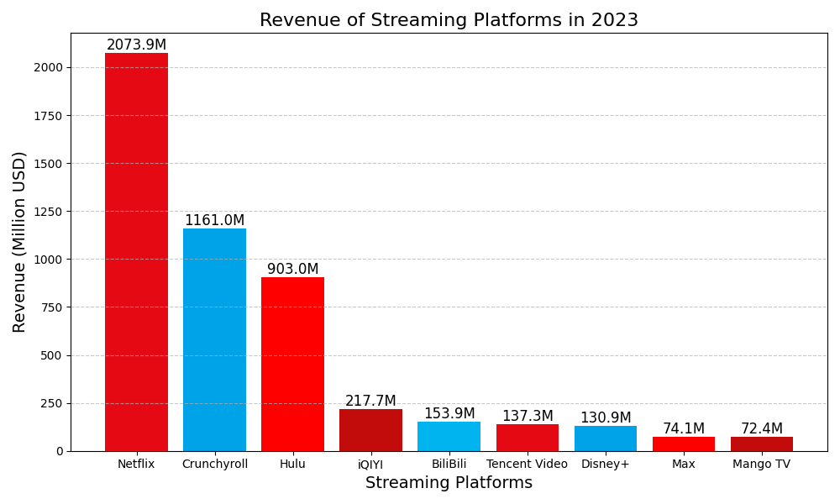Click the 0 y-axis tick label
Image resolution: width=840 pixels, height=504 pixels.
(60, 452)
